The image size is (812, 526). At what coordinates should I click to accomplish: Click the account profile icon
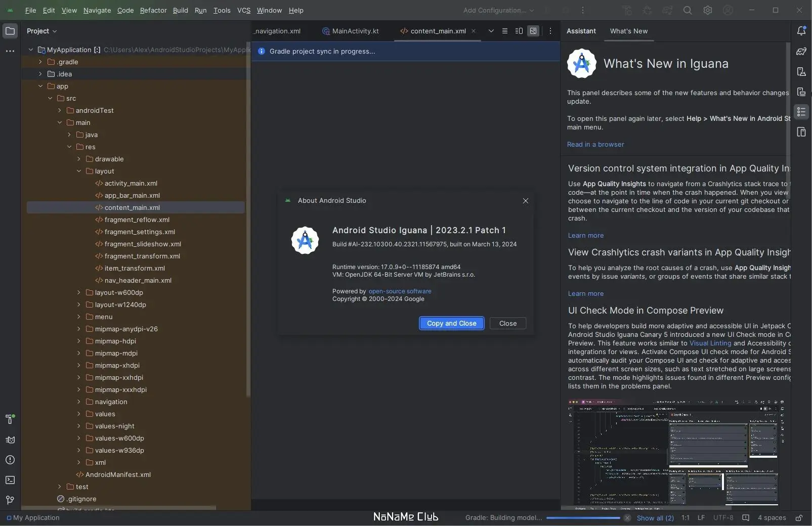pyautogui.click(x=728, y=10)
